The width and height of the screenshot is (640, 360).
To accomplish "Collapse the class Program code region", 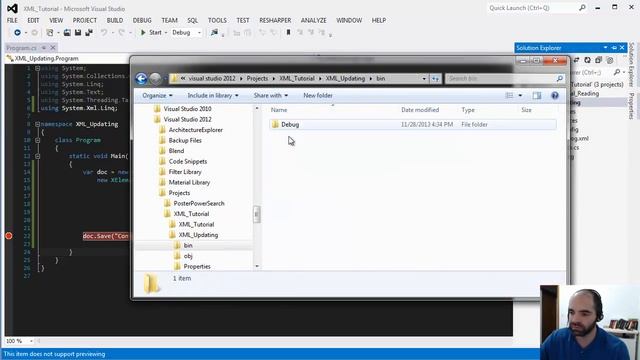I will (x=38, y=140).
